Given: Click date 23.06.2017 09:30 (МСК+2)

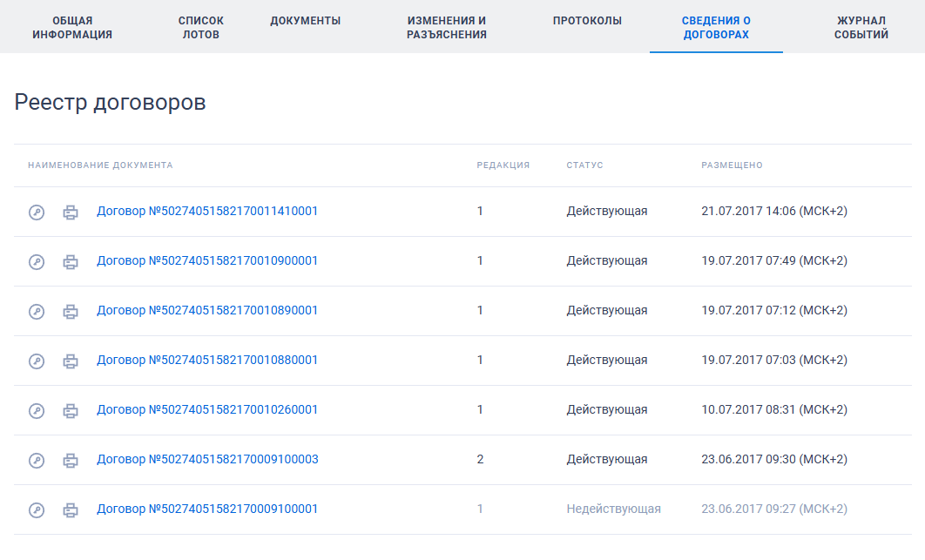Looking at the screenshot, I should [x=774, y=459].
